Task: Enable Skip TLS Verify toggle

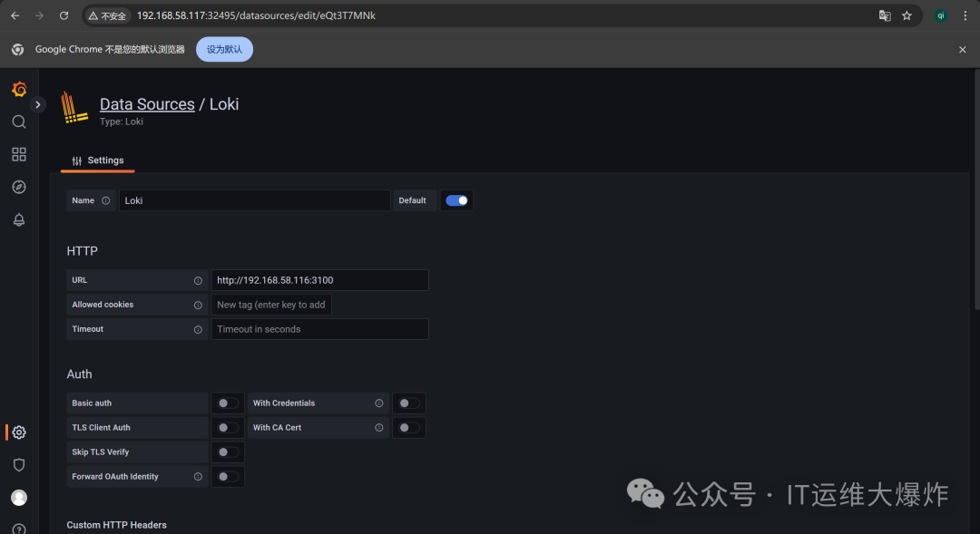Action: (228, 452)
